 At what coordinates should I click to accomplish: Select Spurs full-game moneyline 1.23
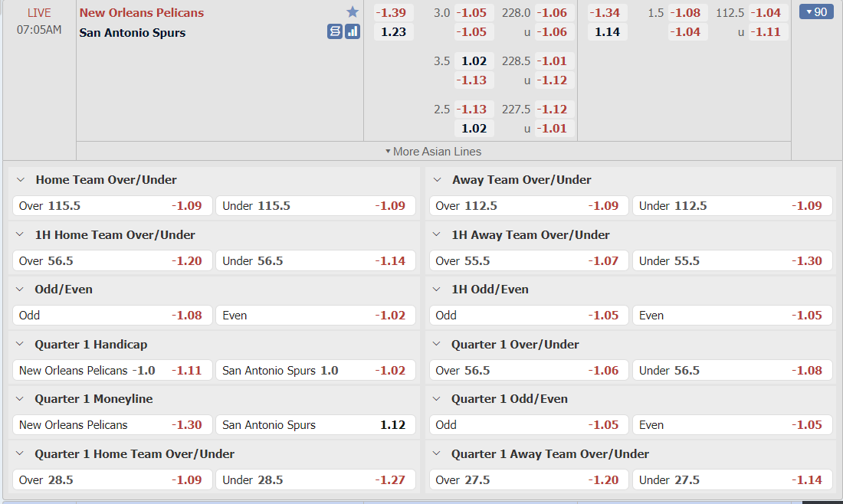pyautogui.click(x=393, y=31)
